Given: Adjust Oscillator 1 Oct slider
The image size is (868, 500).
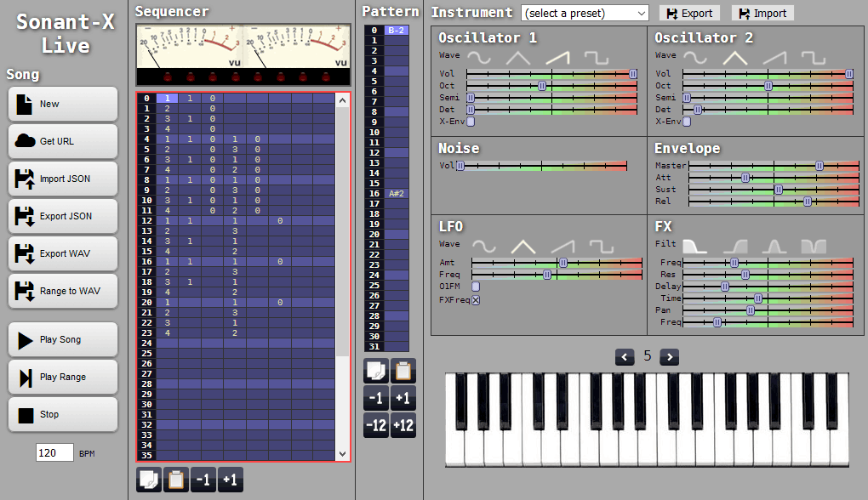Looking at the screenshot, I should pos(552,86).
